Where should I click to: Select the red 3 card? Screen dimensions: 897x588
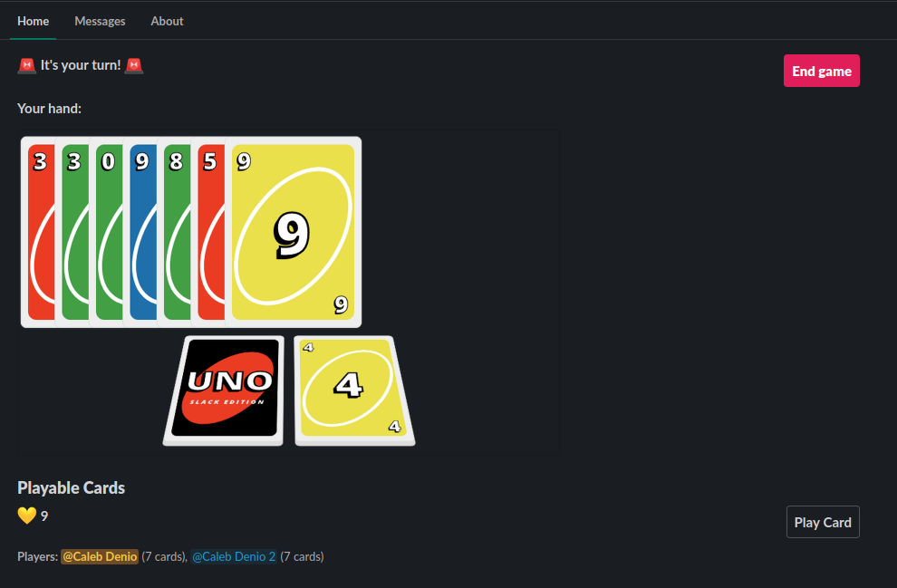pos(38,232)
